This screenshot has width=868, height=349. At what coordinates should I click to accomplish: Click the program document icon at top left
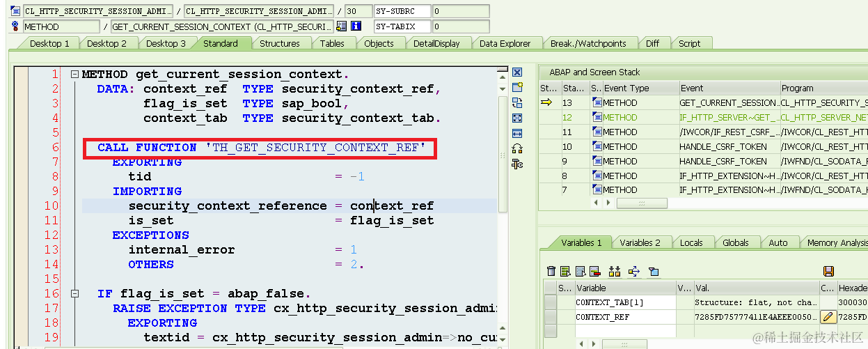pyautogui.click(x=15, y=11)
